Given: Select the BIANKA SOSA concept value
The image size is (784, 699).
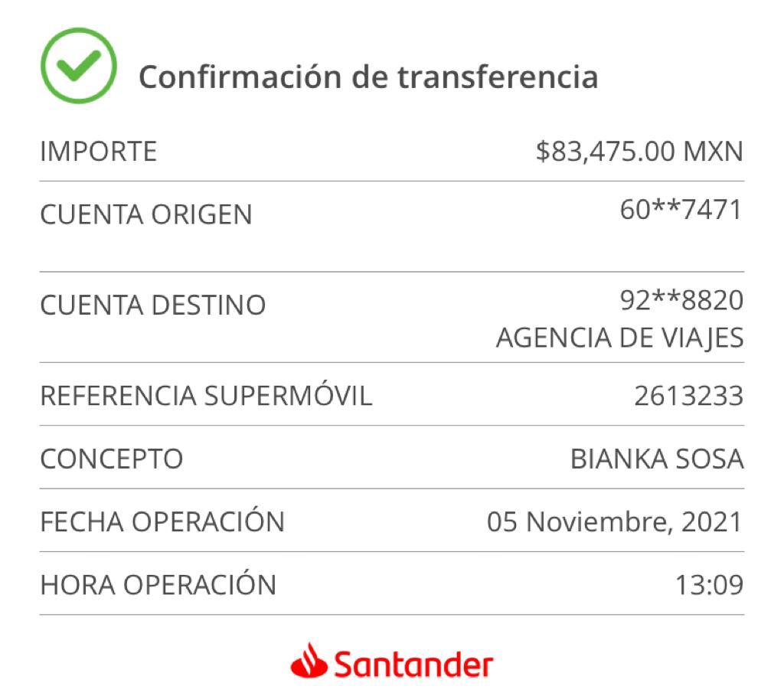Looking at the screenshot, I should (657, 459).
